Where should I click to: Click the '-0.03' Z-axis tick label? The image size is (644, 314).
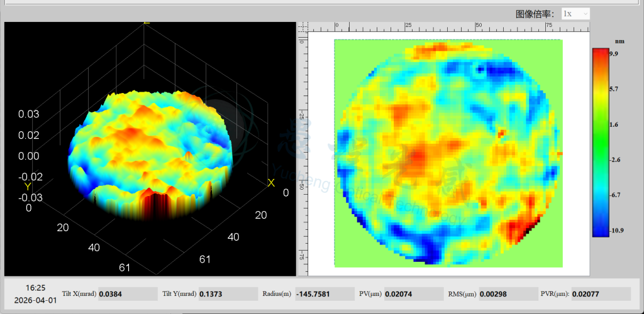coord(30,198)
